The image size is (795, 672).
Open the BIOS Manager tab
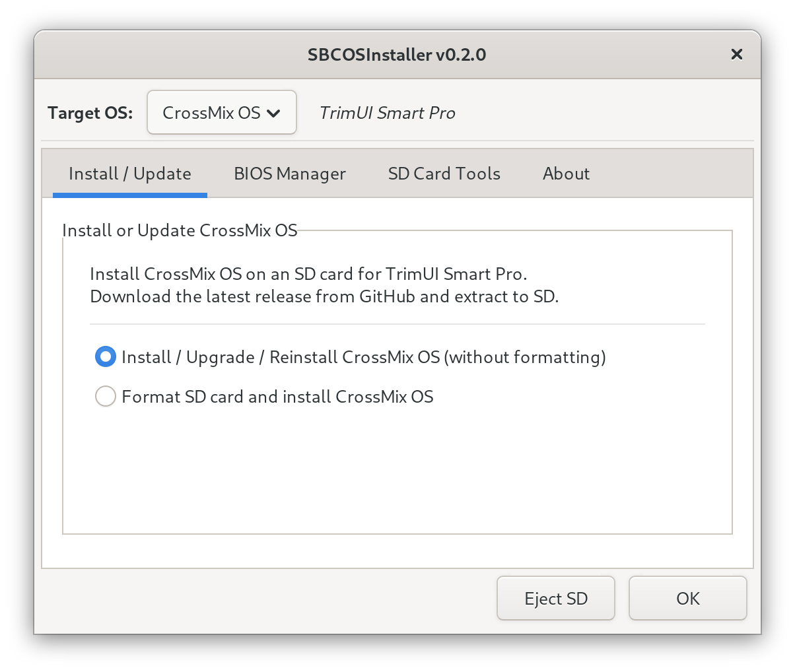(290, 174)
